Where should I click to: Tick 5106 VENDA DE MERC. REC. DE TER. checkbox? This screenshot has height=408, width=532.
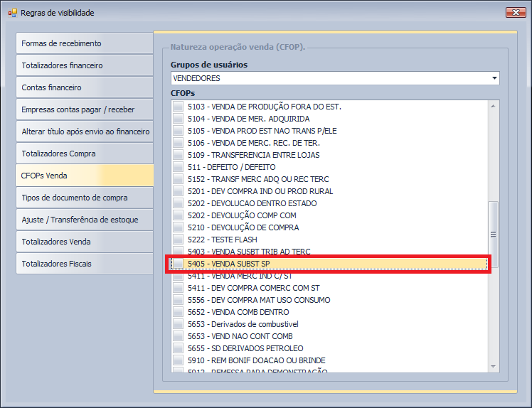[x=178, y=143]
